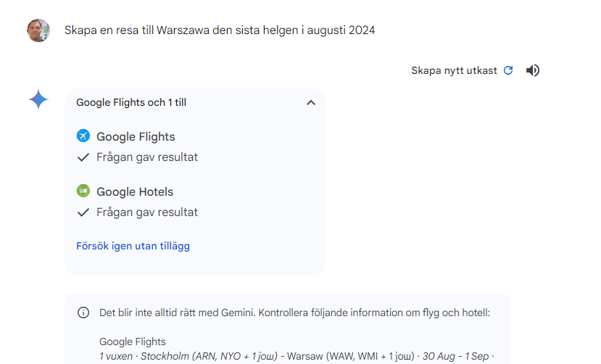This screenshot has width=601, height=364.
Task: Click the regenerate draft refresh icon
Action: click(x=508, y=70)
